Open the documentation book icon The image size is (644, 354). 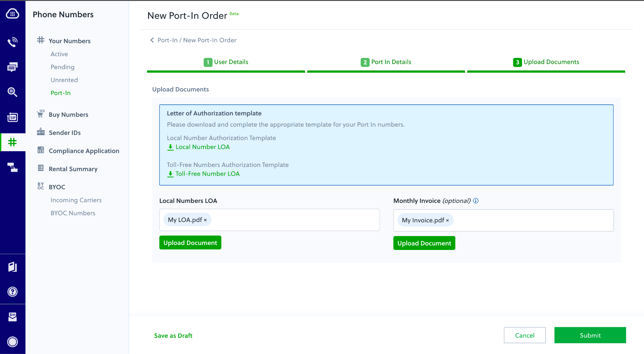[x=13, y=267]
